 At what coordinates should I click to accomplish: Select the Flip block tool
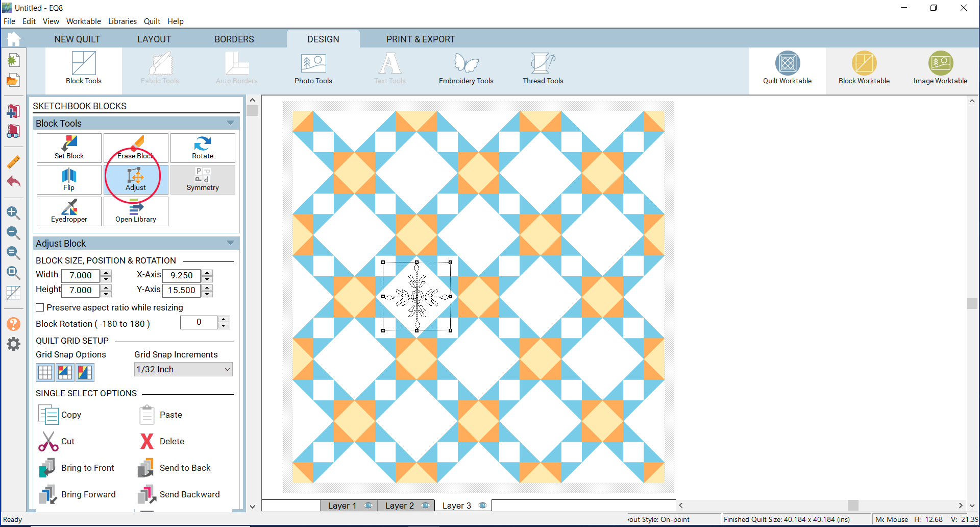tap(69, 180)
